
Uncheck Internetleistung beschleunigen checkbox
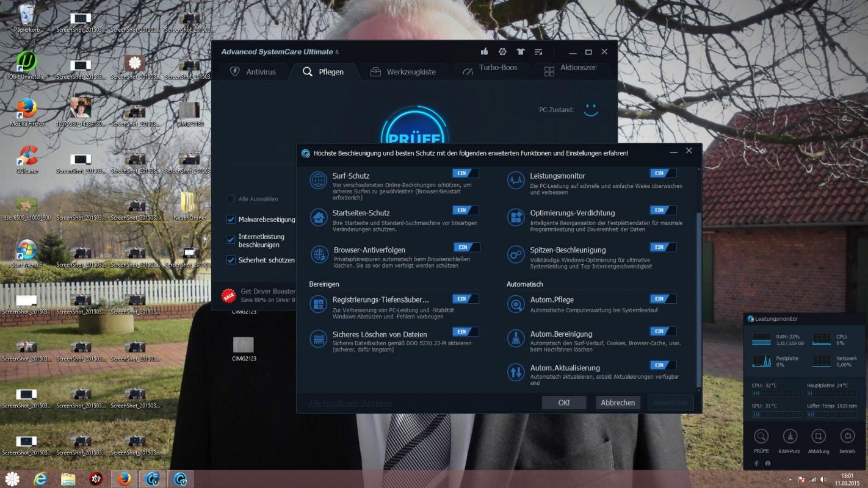click(231, 240)
